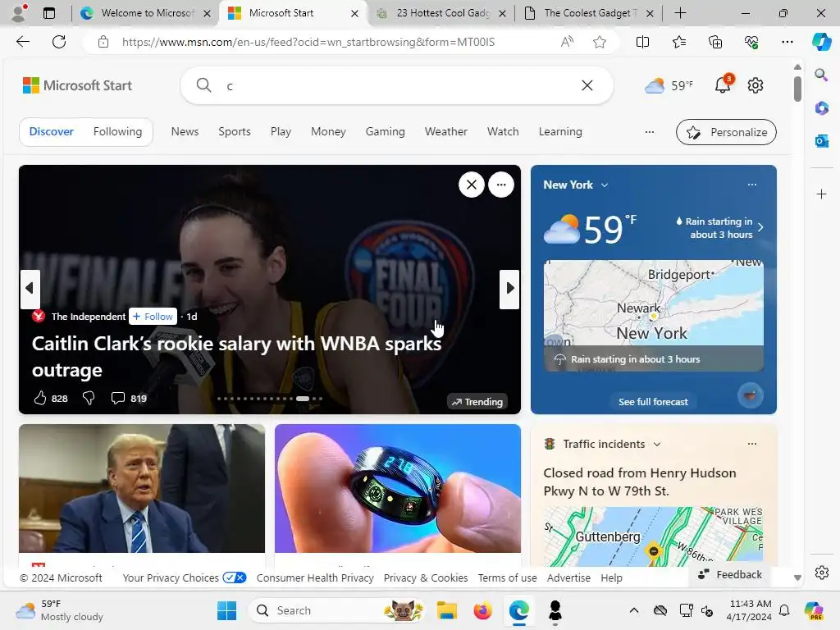Click See full forecast
The image size is (840, 630).
[653, 402]
